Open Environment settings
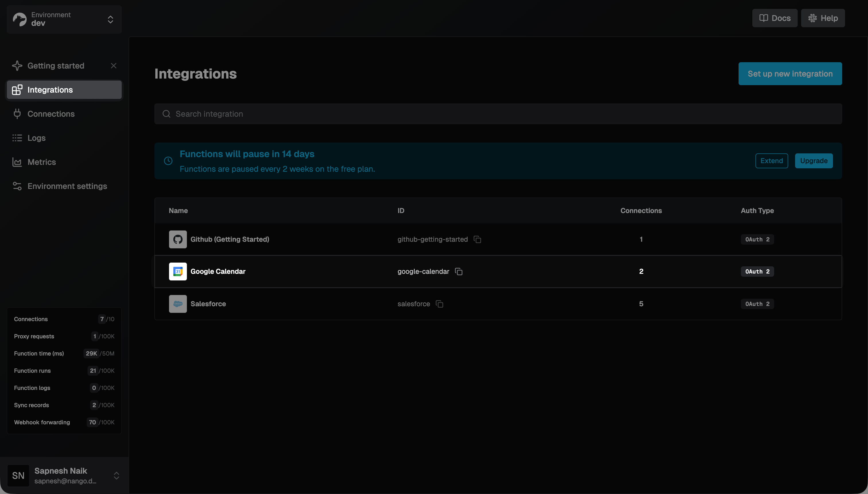The width and height of the screenshot is (868, 494). 67,186
